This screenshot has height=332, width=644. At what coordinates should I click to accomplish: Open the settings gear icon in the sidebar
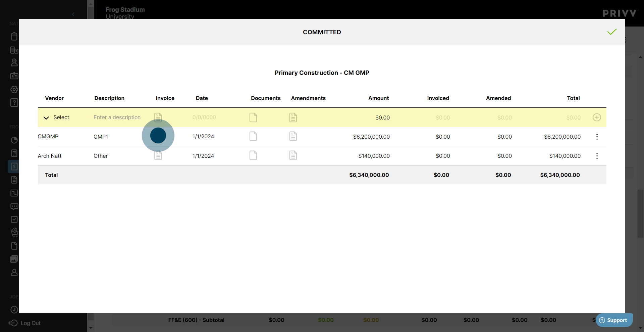(x=14, y=89)
